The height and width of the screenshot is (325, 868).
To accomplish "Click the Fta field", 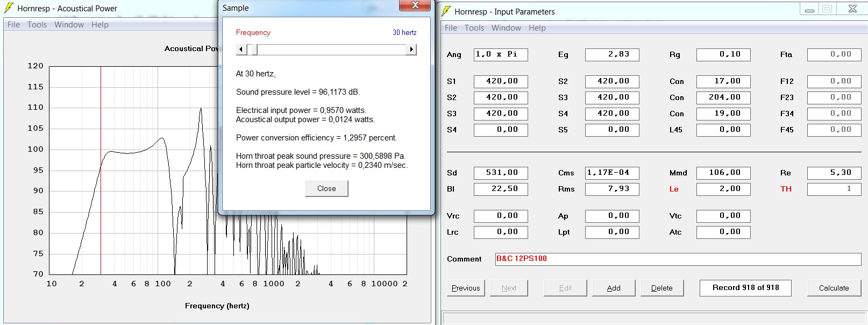I will (x=834, y=54).
